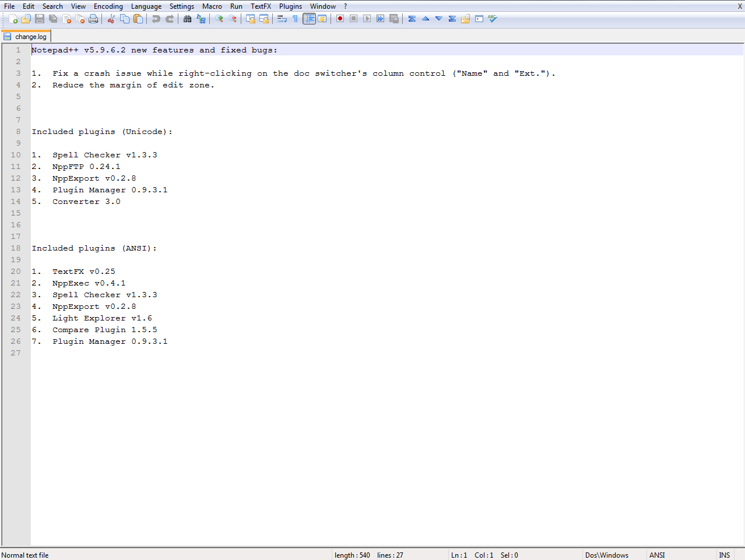Select the Cut toolbar icon
The image size is (745, 560).
111,19
